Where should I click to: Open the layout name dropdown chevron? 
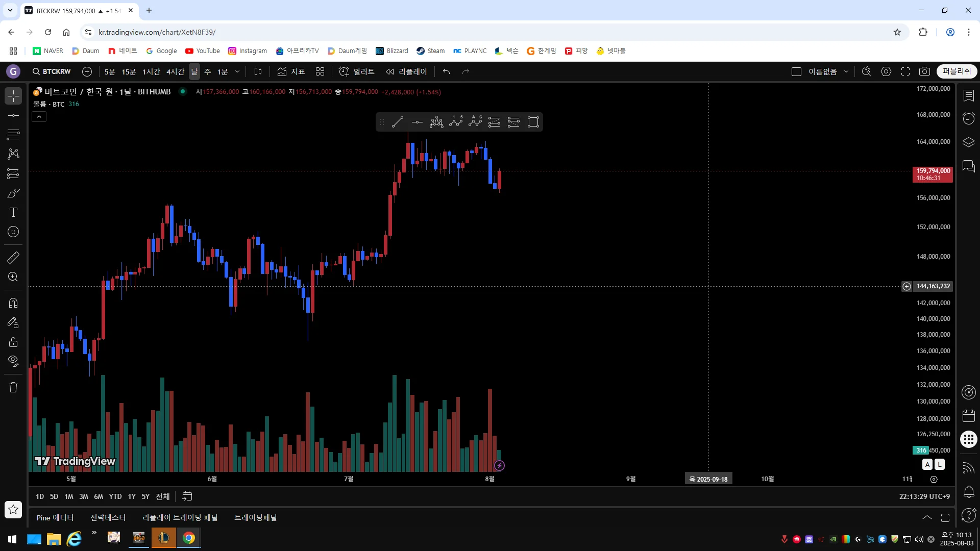pyautogui.click(x=846, y=71)
